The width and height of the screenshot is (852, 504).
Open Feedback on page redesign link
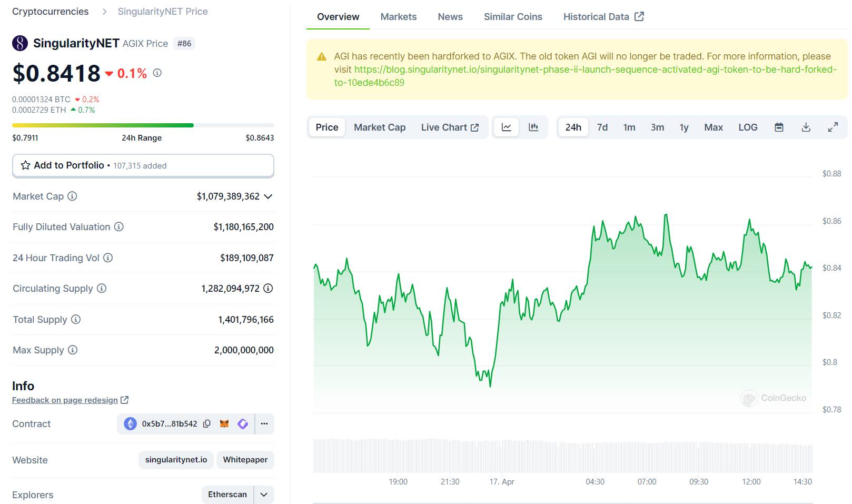tap(70, 400)
